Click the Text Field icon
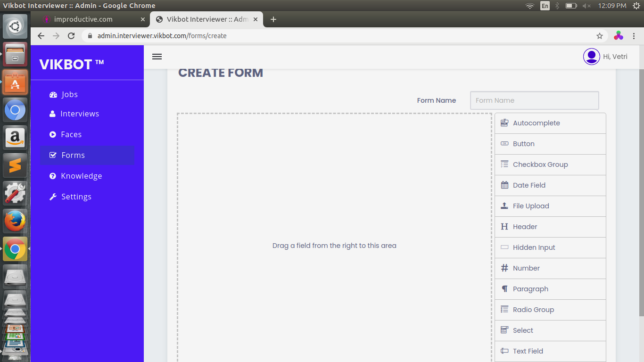This screenshot has width=644, height=362. click(504, 351)
